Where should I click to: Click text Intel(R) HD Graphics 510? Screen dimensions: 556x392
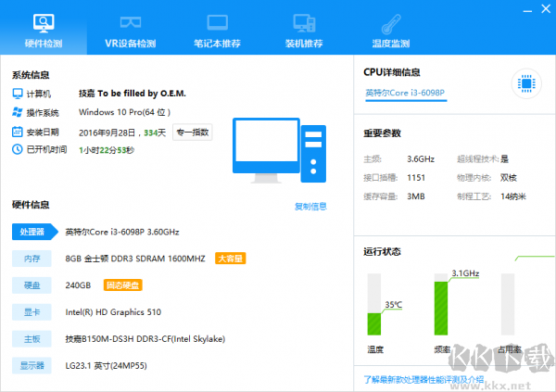(113, 312)
